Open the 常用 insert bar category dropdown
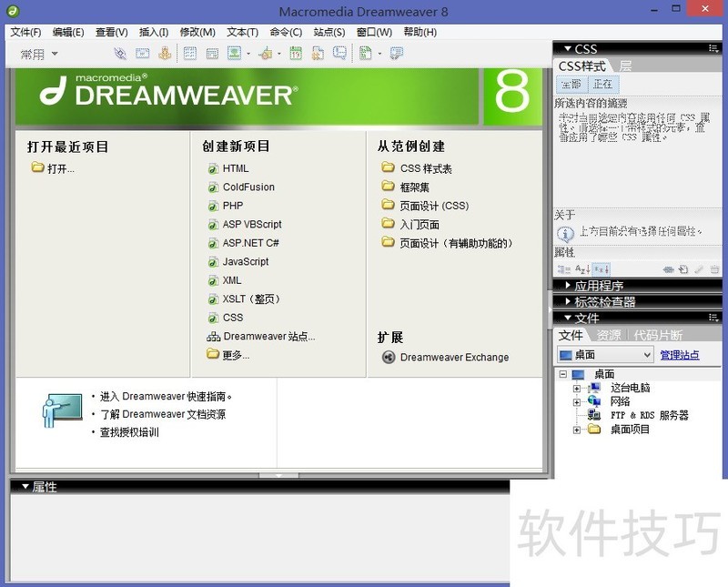The width and height of the screenshot is (728, 587). [39, 55]
